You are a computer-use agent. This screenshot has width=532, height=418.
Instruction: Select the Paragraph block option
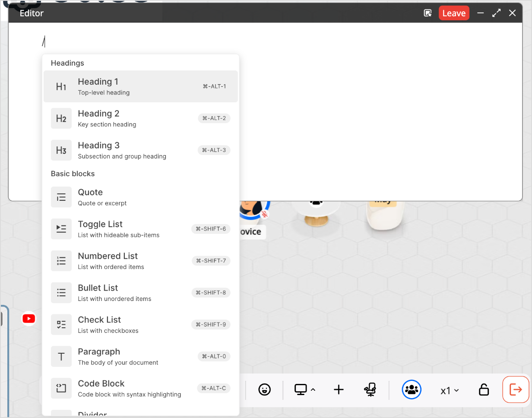140,357
